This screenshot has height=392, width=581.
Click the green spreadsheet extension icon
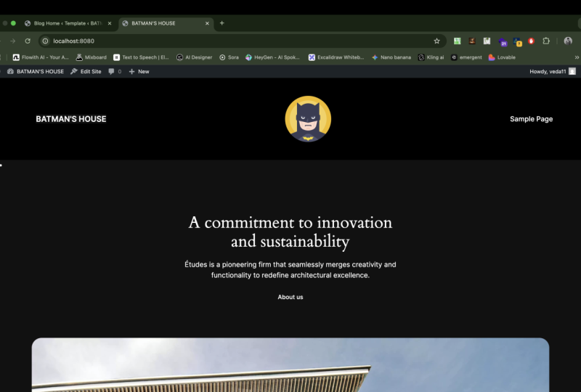coord(458,41)
